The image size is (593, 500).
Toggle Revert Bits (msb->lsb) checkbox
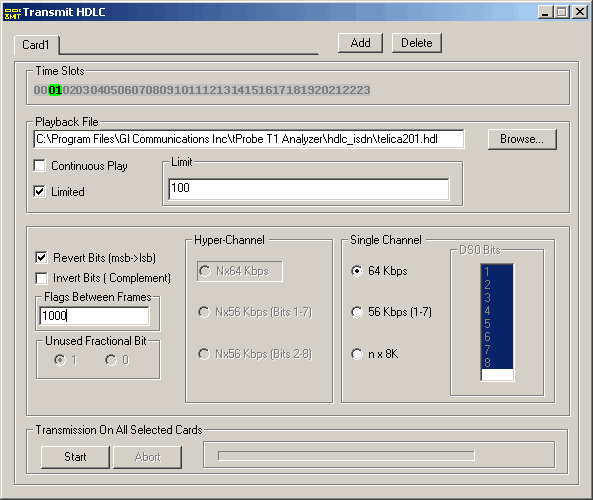click(x=41, y=258)
